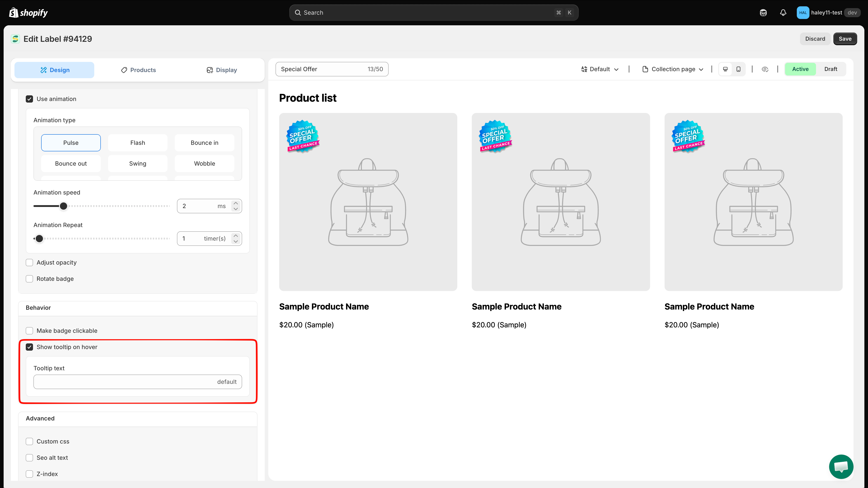Click the Discard button
This screenshot has width=868, height=488.
click(x=815, y=39)
